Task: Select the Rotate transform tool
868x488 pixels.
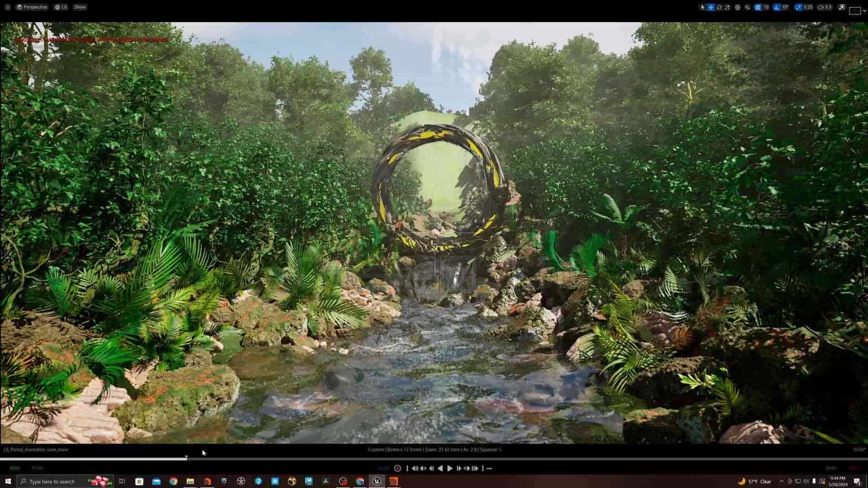Action: pyautogui.click(x=719, y=7)
